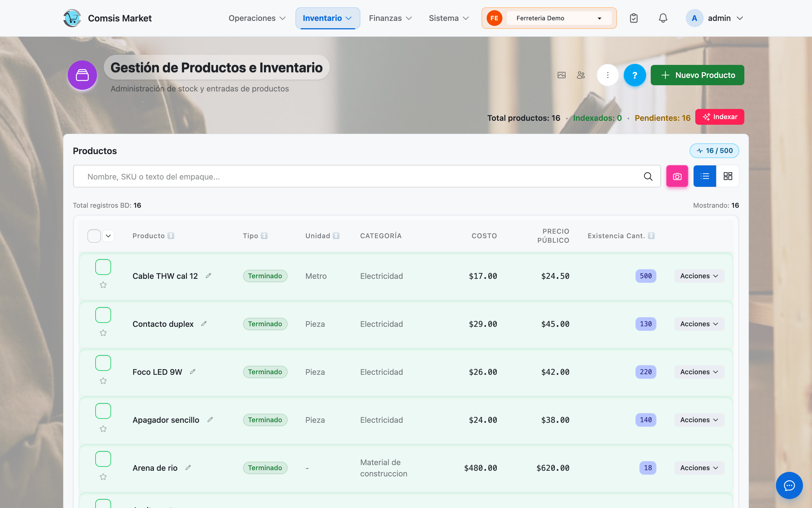812x508 pixels.
Task: Check the Arena de rio row checkbox
Action: point(103,459)
